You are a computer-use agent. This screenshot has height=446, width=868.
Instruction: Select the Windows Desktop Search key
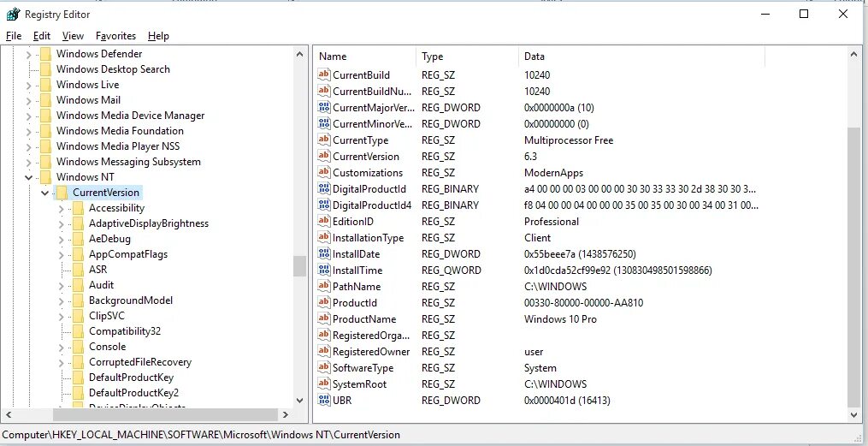pos(113,69)
